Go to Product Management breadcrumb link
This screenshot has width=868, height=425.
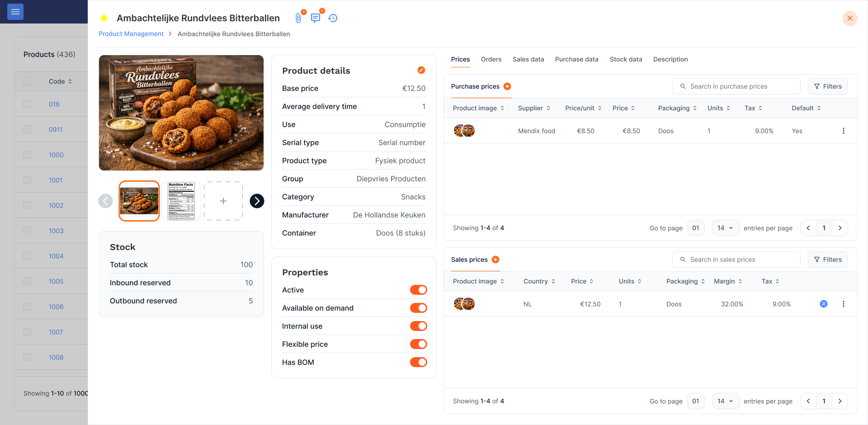pos(131,34)
